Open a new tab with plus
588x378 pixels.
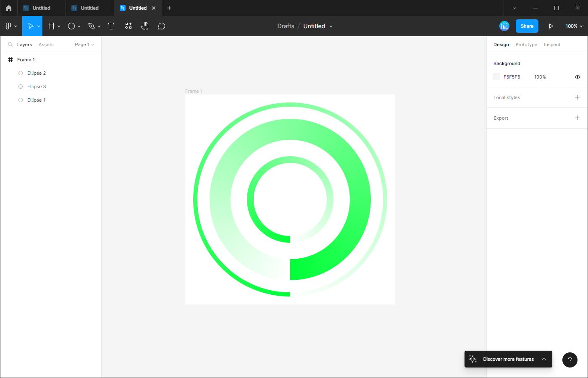tap(169, 8)
